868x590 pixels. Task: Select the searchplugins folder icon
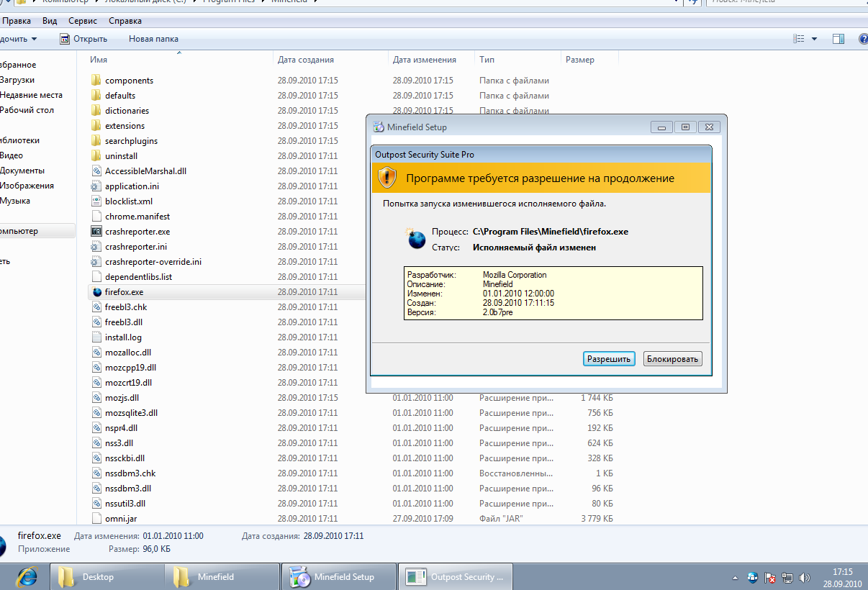pyautogui.click(x=96, y=141)
